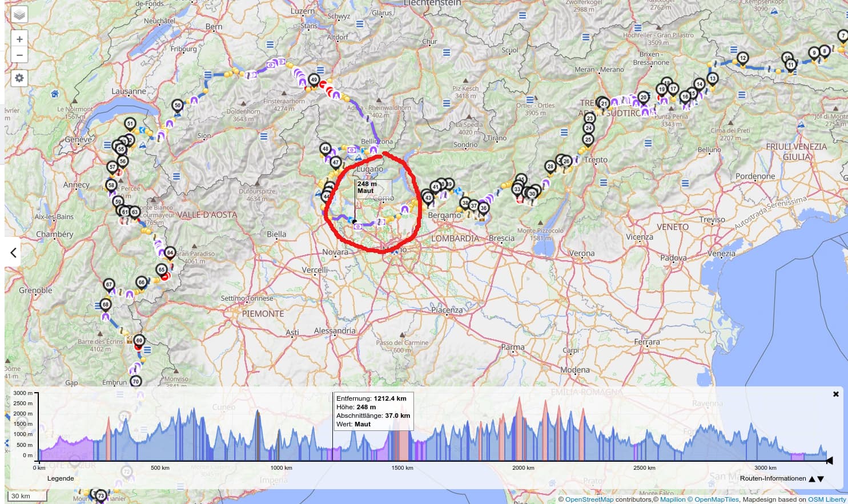The image size is (848, 504).
Task: Expand the sidebar with the left chevron
Action: 13,252
